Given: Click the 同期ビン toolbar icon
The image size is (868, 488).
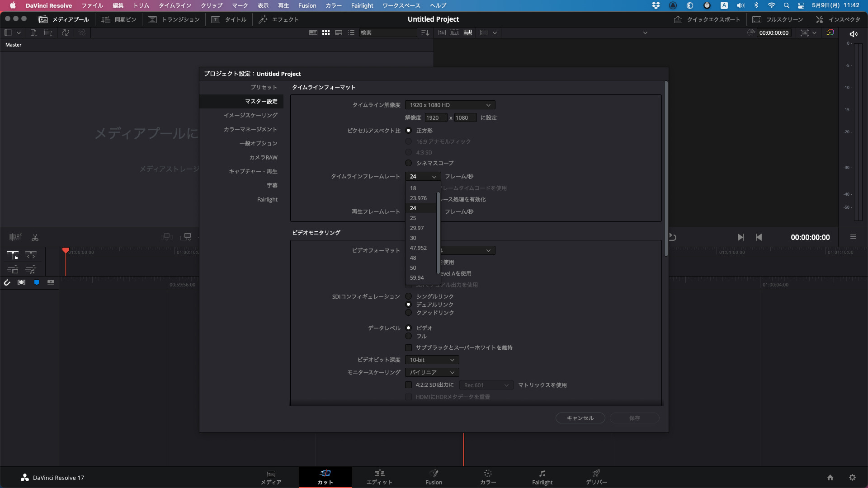Looking at the screenshot, I should pos(105,19).
